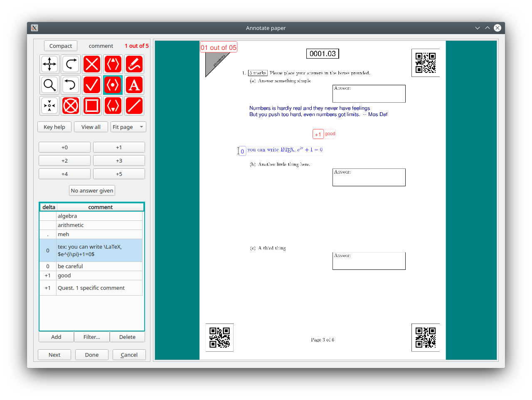Select the tex LaTeX comment row

tap(91, 250)
